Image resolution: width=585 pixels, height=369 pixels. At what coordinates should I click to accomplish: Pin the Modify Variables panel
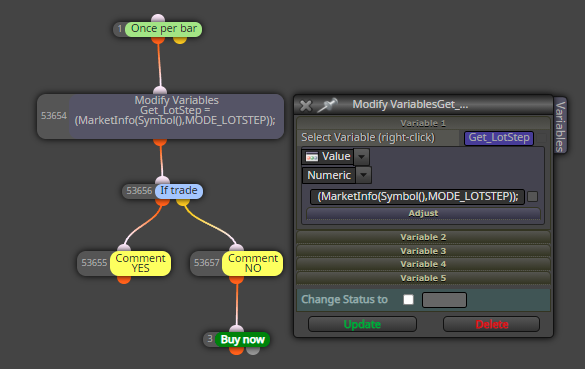(x=328, y=105)
